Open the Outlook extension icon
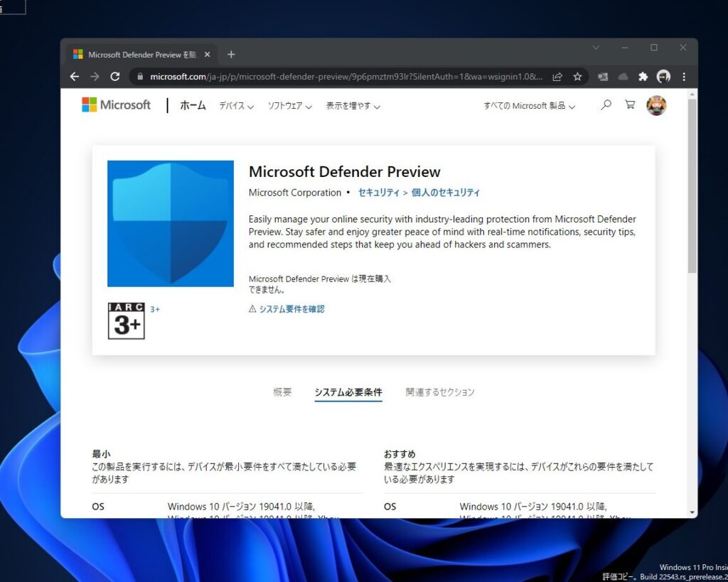 pos(603,77)
